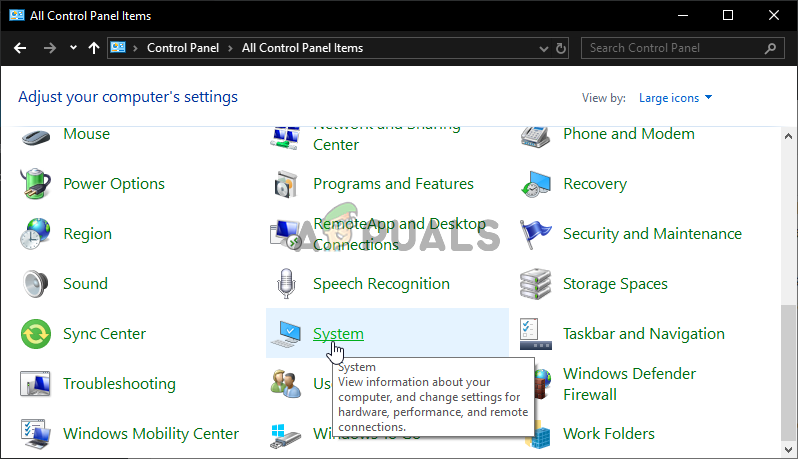Click the Troubleshooting icon
The height and width of the screenshot is (459, 798).
click(x=36, y=384)
